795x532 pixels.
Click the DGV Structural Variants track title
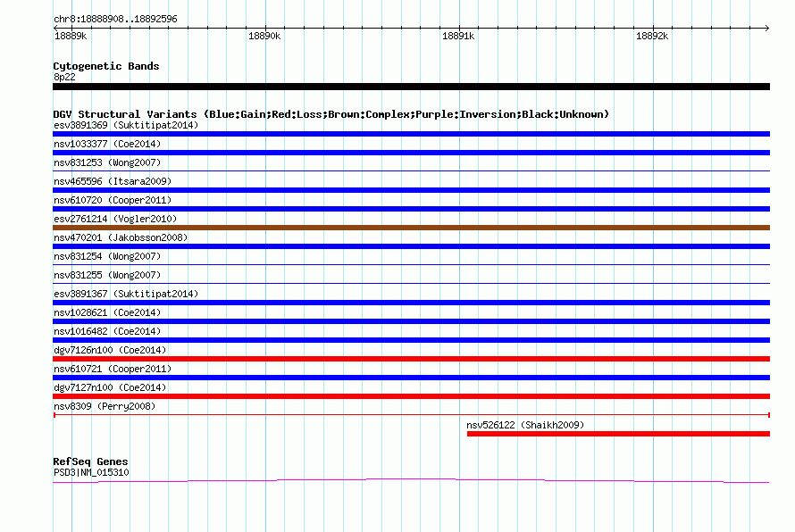point(331,114)
